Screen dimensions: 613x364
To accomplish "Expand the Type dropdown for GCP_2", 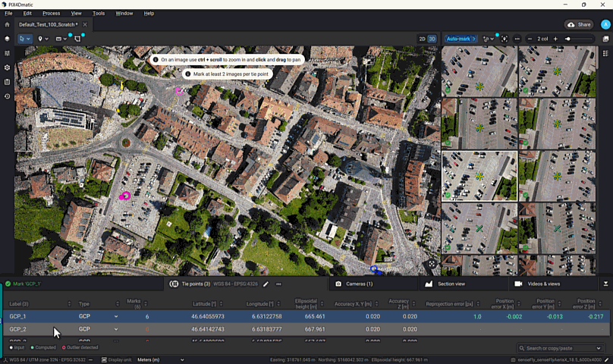I will click(116, 329).
